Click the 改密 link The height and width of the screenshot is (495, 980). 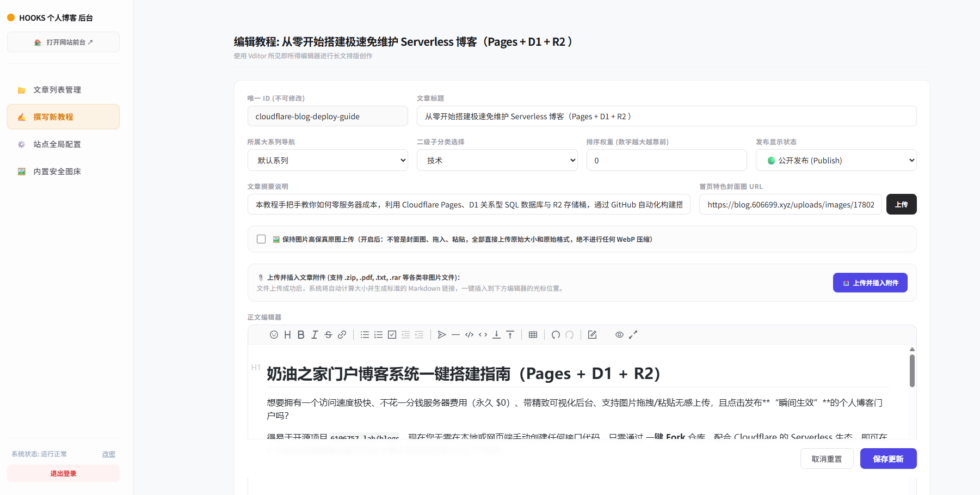click(x=109, y=454)
